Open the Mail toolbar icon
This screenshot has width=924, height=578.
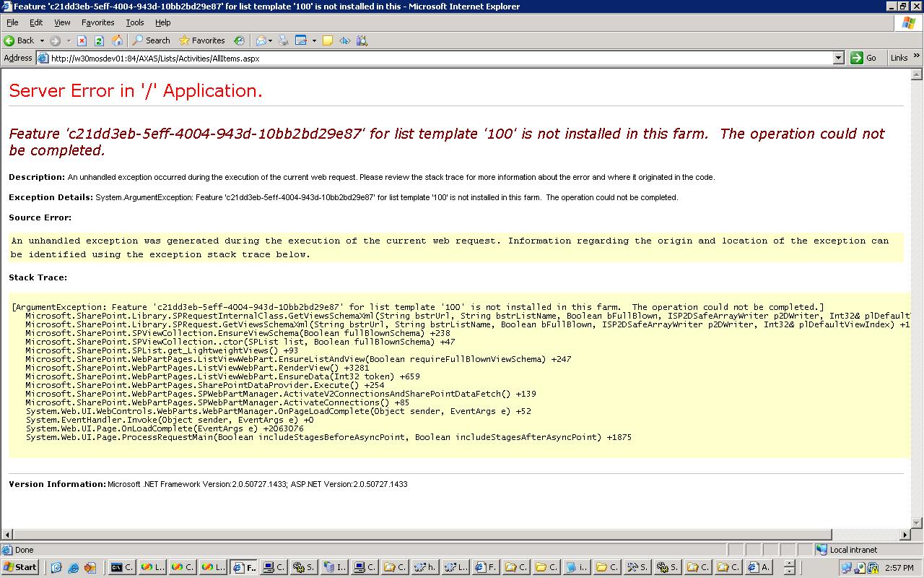pyautogui.click(x=261, y=40)
